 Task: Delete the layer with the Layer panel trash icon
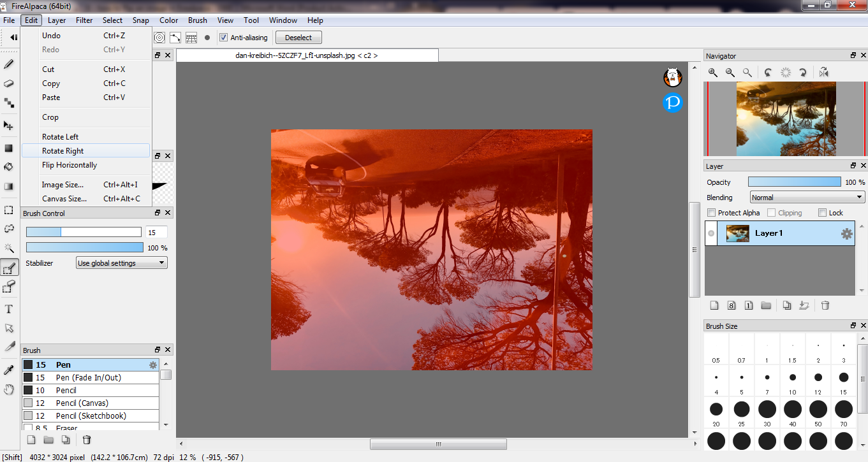[x=825, y=306]
